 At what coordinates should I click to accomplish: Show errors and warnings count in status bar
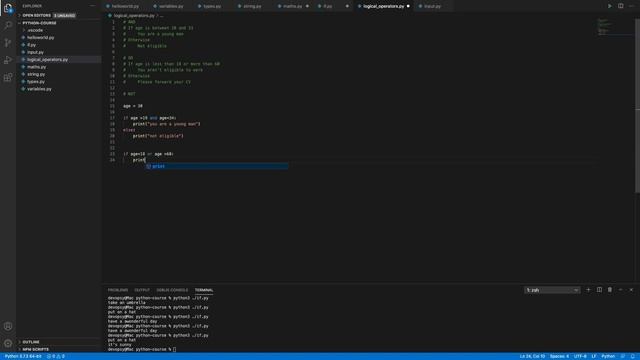click(x=56, y=356)
